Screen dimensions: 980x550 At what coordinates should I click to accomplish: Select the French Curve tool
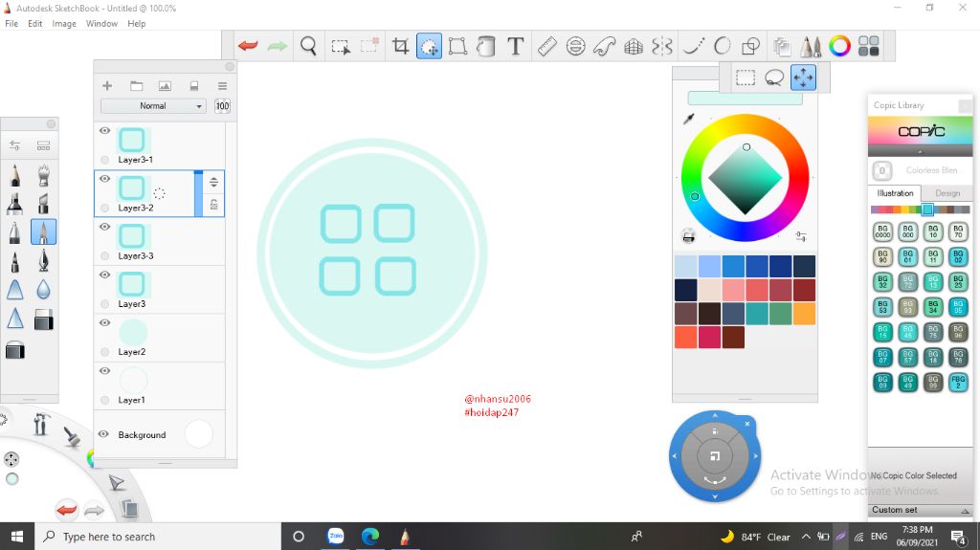pos(605,46)
